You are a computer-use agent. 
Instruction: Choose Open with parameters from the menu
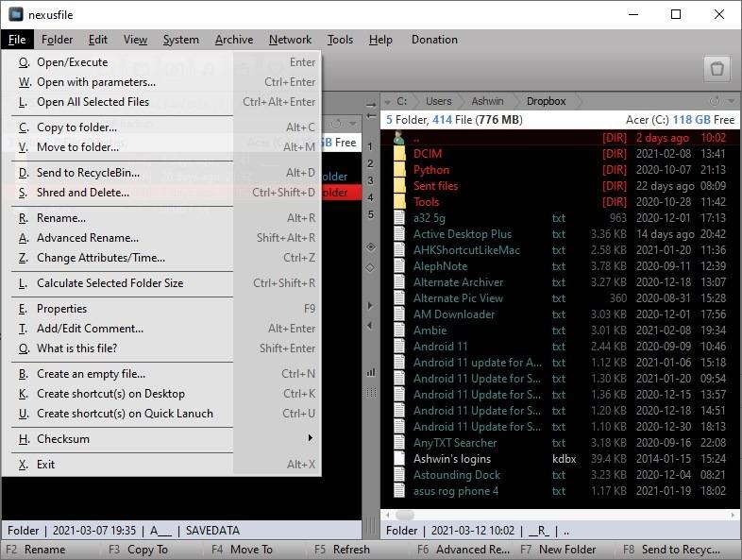pyautogui.click(x=161, y=82)
